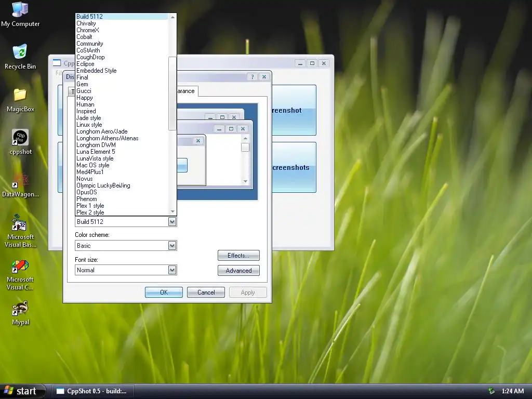This screenshot has width=532, height=399.
Task: Select Longhorn Aero/Jade style
Action: coord(122,131)
